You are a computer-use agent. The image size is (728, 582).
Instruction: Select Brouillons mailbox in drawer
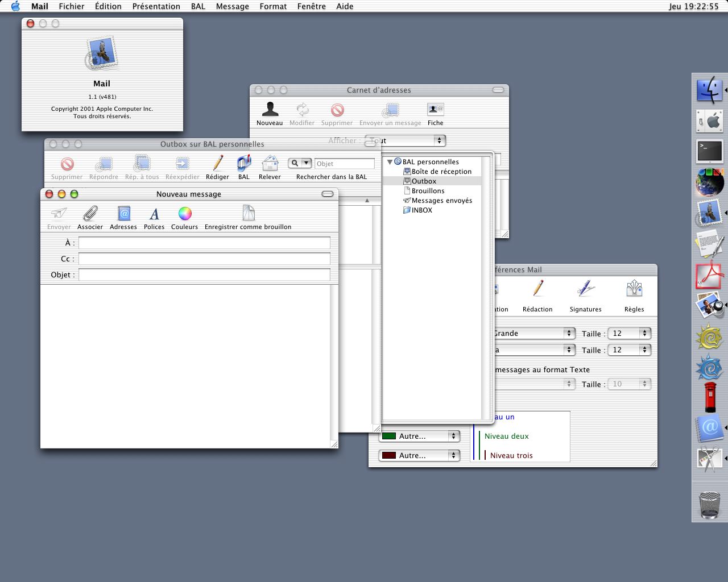tap(428, 191)
